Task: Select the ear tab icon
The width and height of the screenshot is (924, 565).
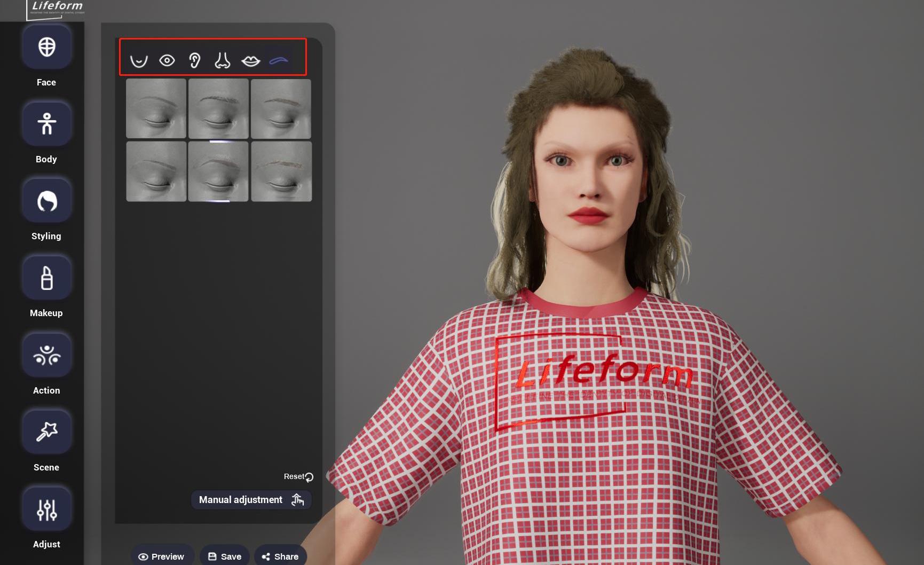Action: point(195,61)
